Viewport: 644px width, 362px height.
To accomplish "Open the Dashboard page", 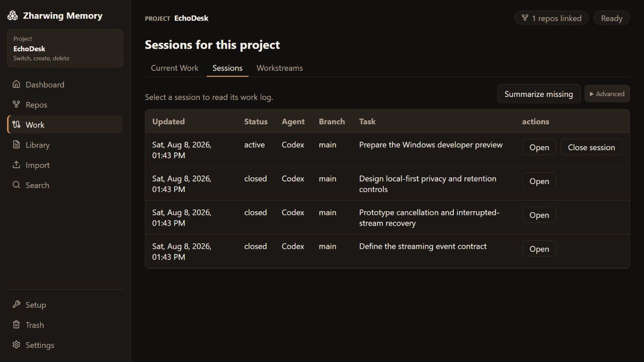I will pos(65,84).
